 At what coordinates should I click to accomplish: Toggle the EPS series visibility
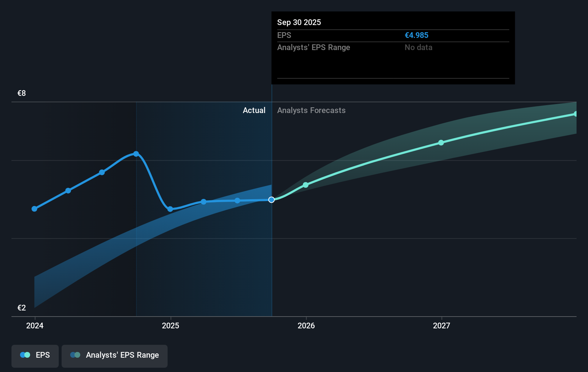coord(35,355)
